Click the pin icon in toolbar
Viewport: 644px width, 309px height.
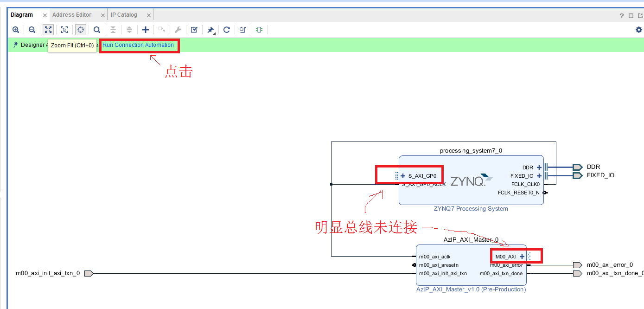point(210,30)
